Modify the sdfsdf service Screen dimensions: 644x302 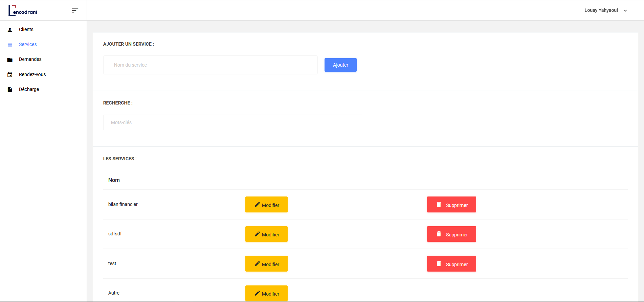pyautogui.click(x=266, y=234)
